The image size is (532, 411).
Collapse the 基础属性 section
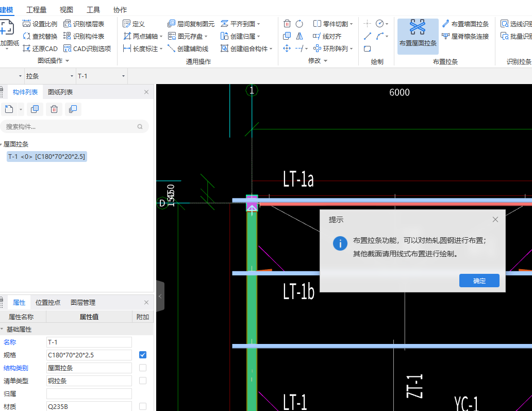2,329
